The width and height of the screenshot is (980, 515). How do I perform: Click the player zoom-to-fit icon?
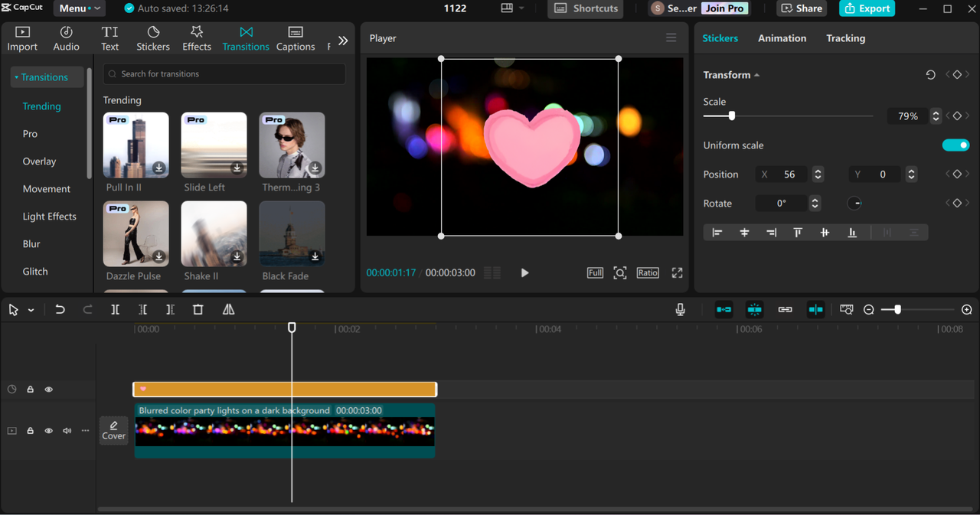[x=620, y=272]
